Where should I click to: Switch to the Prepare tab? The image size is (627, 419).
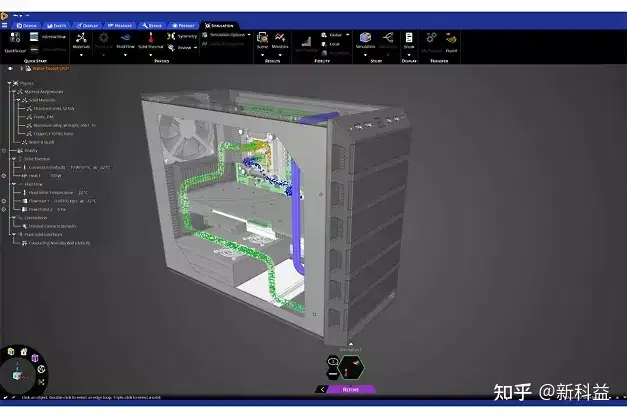[183, 26]
